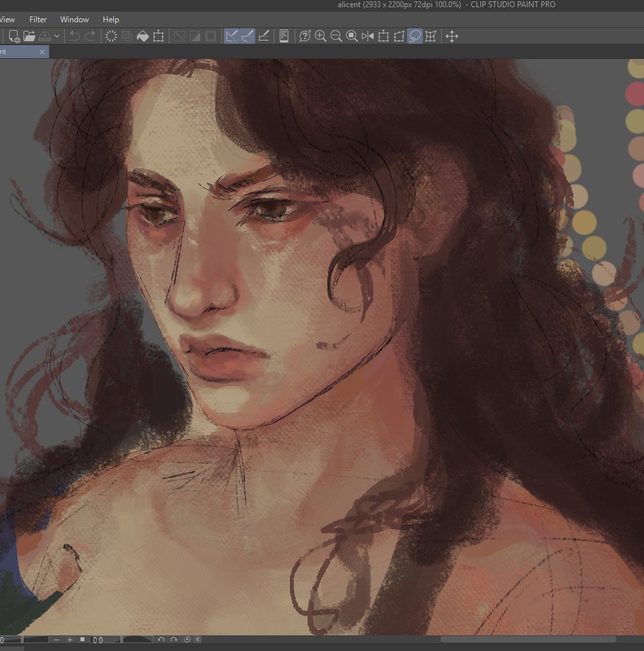Click the Save icon in command bar
Viewport: 644px width, 651px height.
pos(45,36)
